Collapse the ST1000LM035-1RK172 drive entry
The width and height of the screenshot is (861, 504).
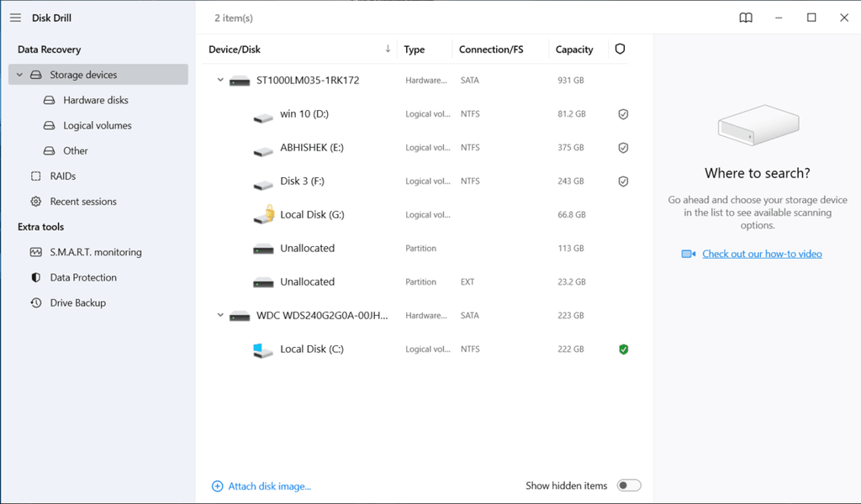(220, 80)
